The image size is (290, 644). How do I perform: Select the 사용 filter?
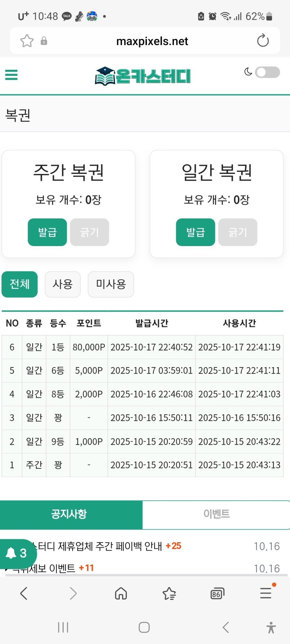(63, 284)
